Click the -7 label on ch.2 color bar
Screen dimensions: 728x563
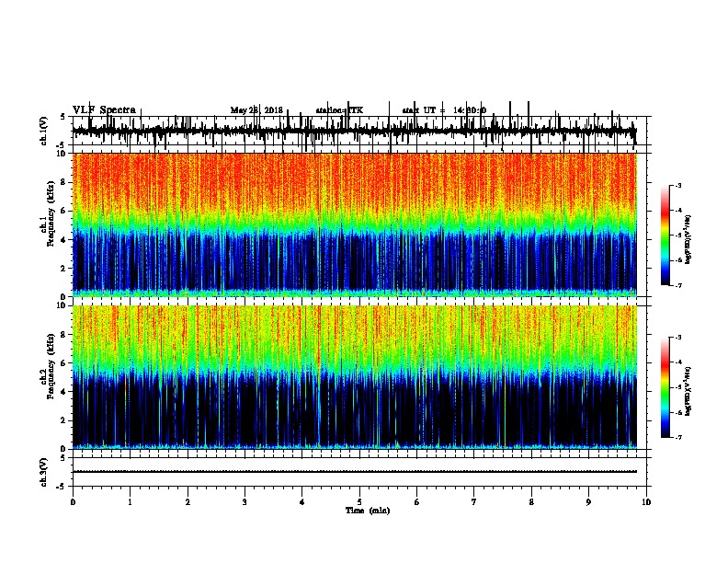click(x=678, y=437)
